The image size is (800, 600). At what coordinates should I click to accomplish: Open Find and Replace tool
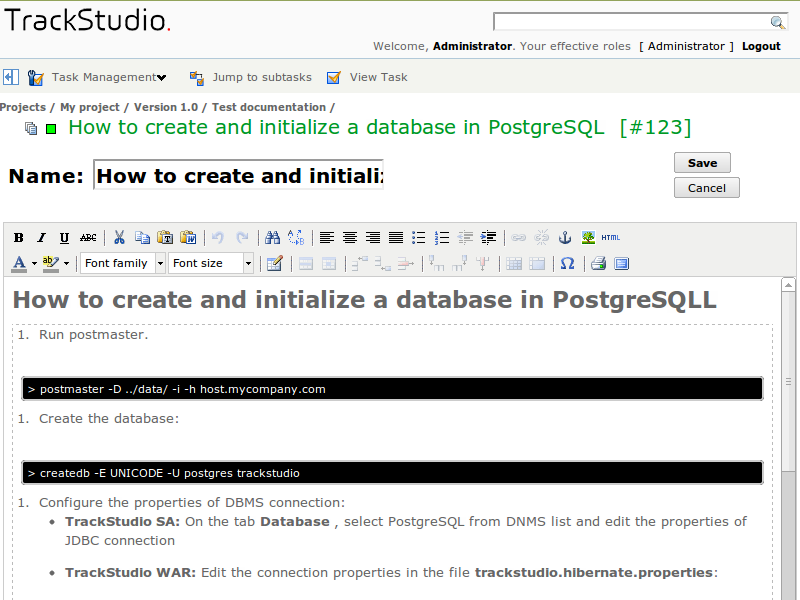295,237
